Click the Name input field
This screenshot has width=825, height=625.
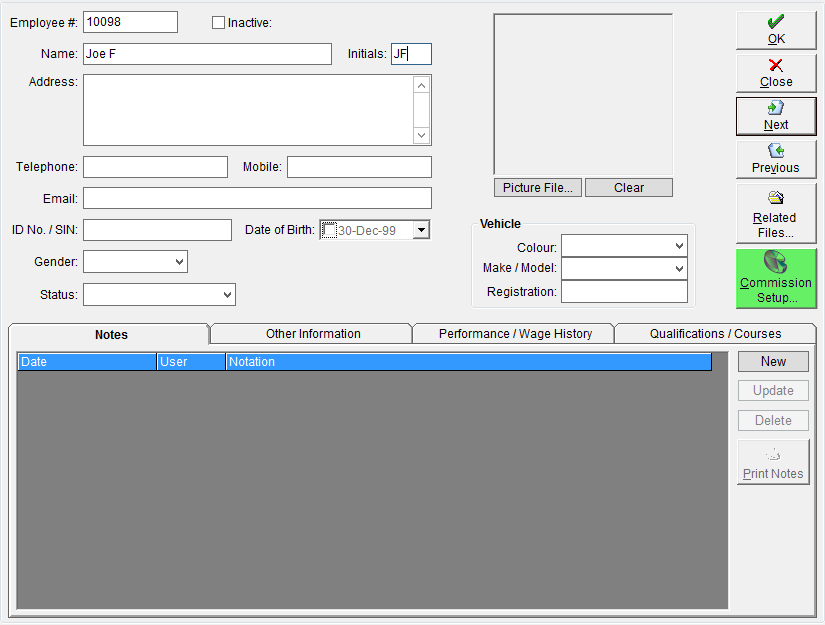207,54
